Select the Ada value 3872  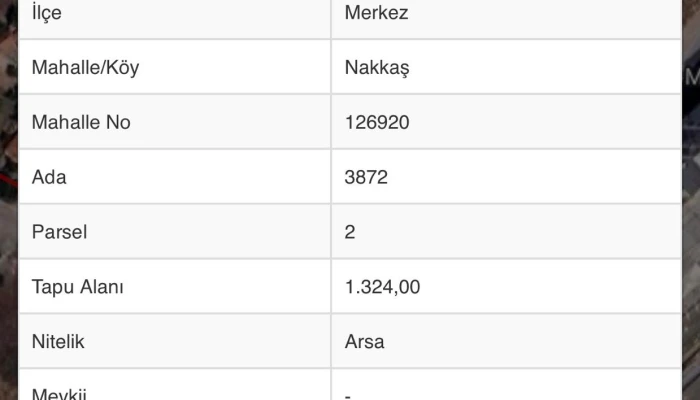[365, 178]
